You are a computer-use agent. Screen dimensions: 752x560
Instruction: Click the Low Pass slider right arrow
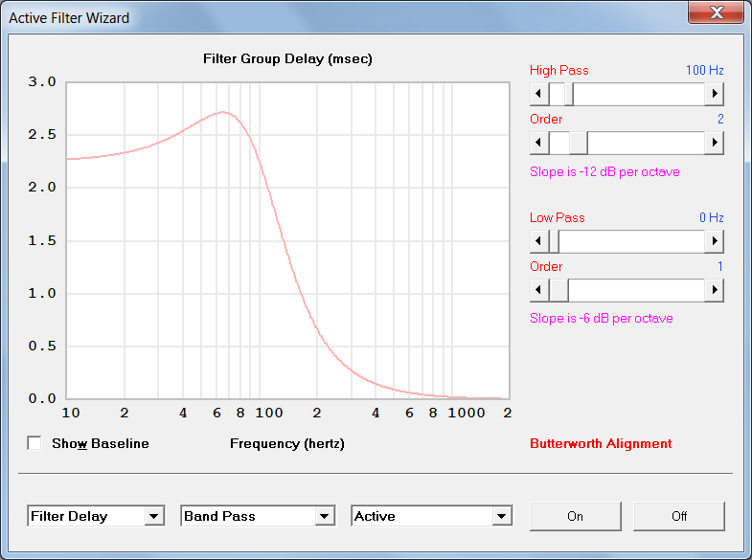(x=714, y=241)
